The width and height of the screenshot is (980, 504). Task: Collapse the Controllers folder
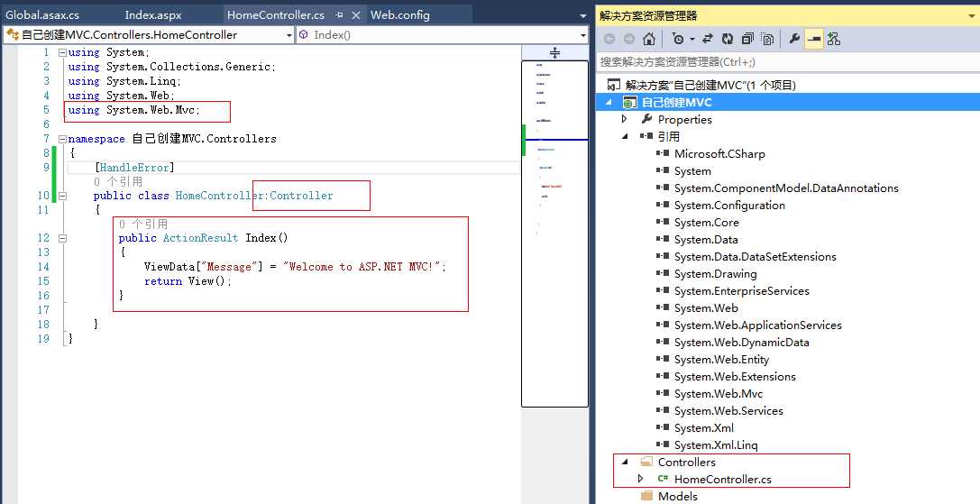625,463
